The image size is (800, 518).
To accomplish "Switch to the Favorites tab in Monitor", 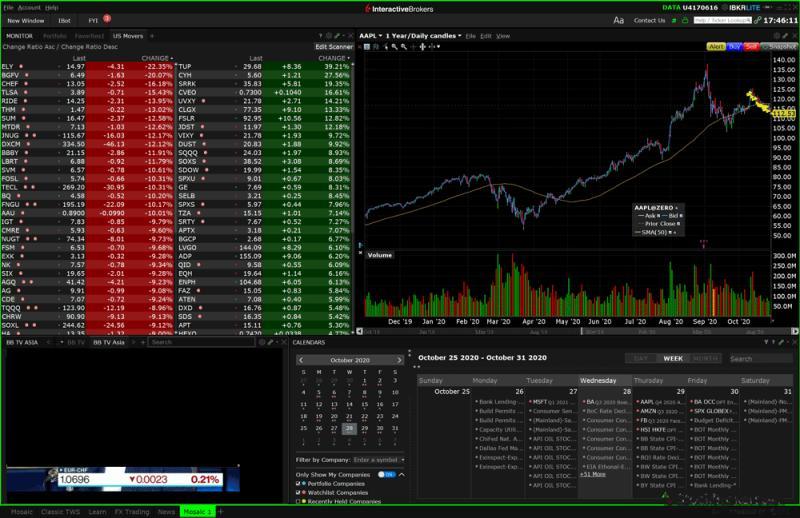I will pos(89,36).
